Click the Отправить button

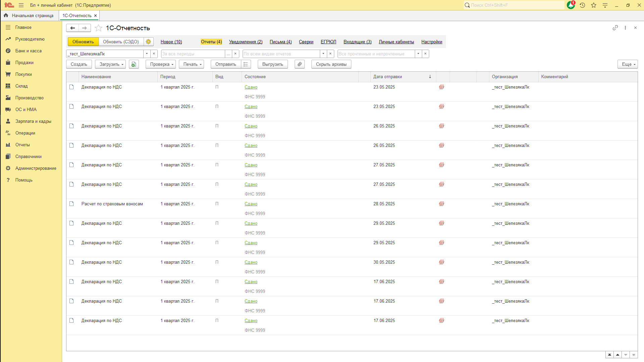pyautogui.click(x=226, y=64)
